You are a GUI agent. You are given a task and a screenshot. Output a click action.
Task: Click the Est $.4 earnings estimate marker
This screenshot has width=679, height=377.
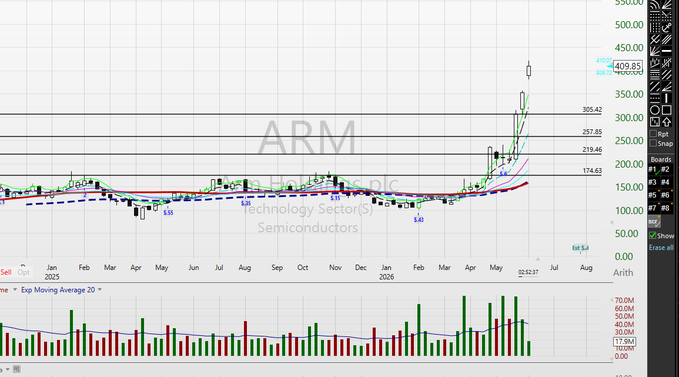point(580,248)
